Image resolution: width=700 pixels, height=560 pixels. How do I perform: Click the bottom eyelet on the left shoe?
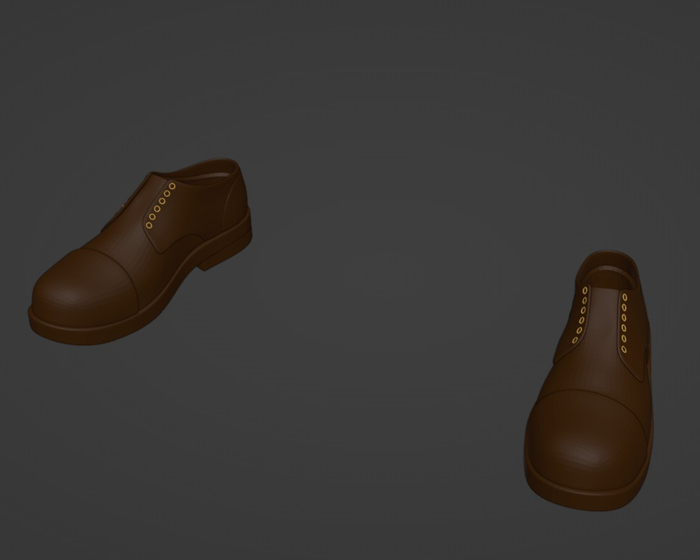click(x=150, y=225)
